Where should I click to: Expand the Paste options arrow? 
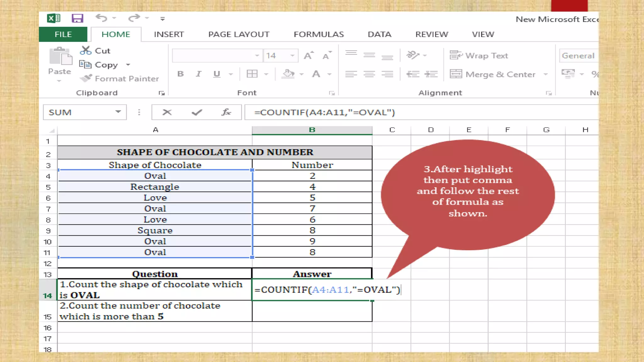[x=59, y=81]
